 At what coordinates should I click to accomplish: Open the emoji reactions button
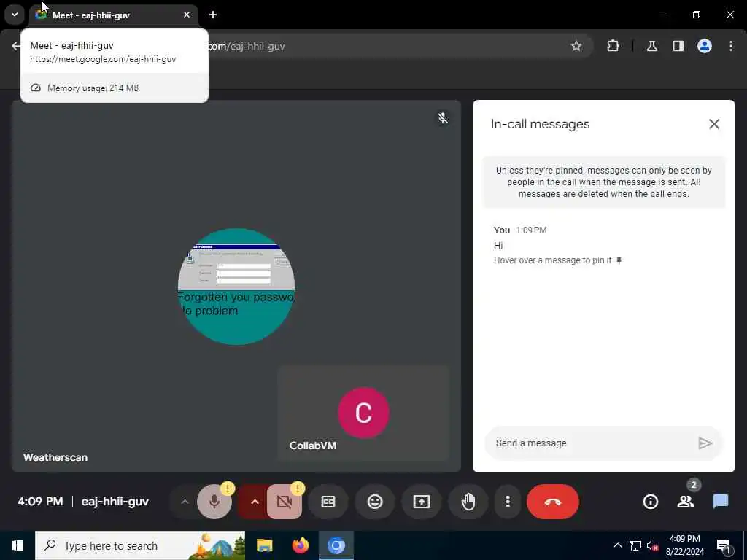click(375, 502)
